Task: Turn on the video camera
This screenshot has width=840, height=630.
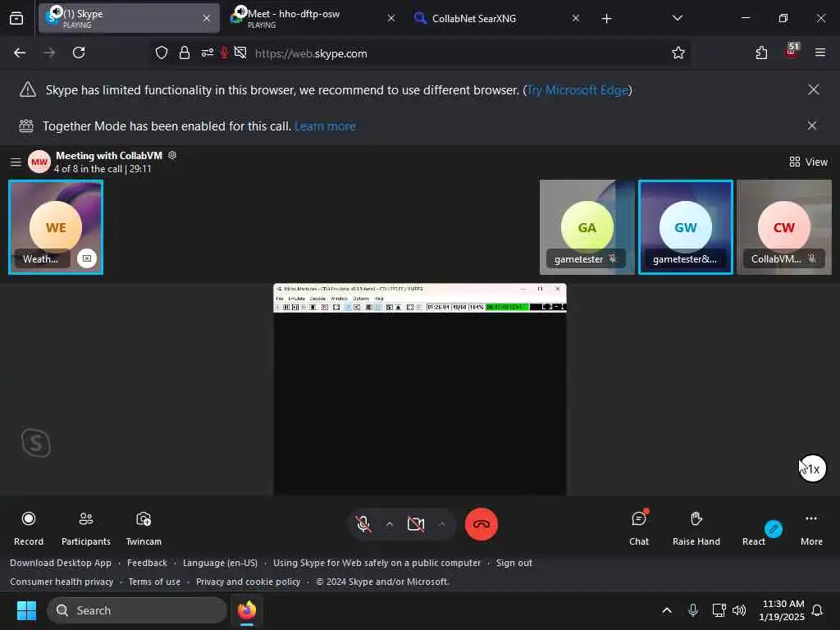Action: tap(416, 524)
